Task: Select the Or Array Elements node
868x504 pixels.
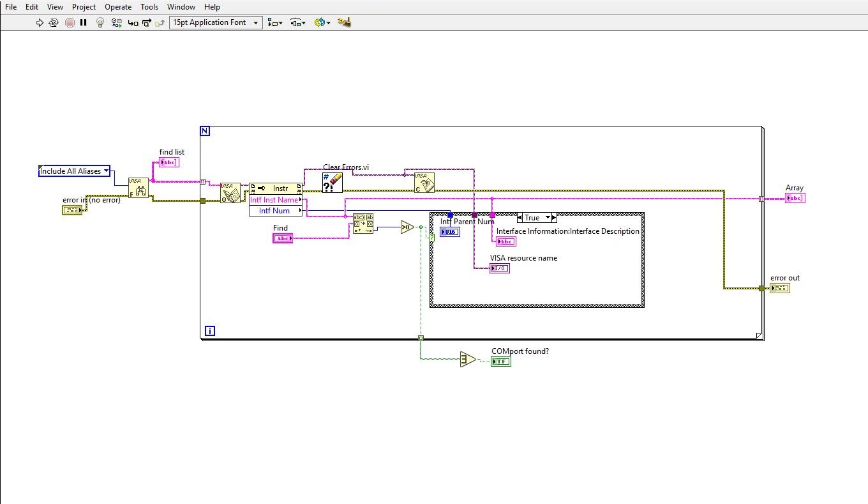Action: coord(468,360)
